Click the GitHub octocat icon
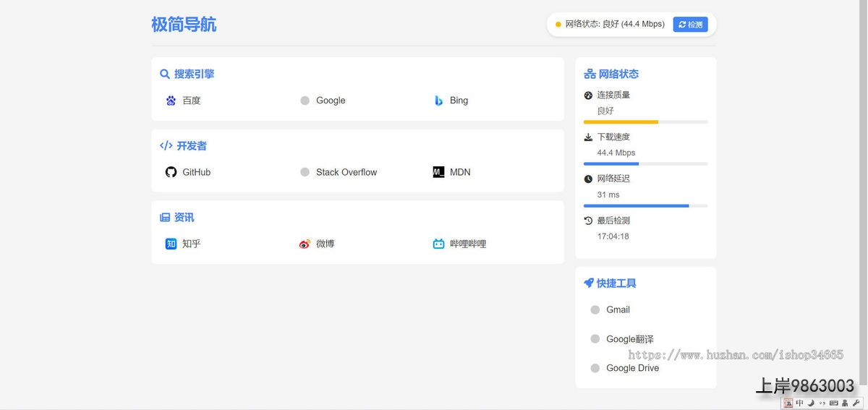 171,172
